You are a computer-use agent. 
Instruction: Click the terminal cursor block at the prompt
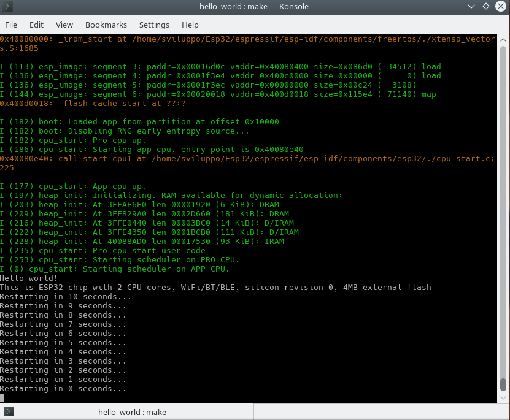(2, 398)
